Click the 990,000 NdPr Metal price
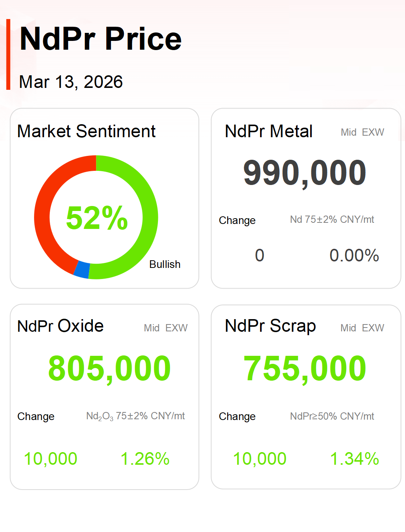Screen dimensions: 405x532 (x=305, y=173)
